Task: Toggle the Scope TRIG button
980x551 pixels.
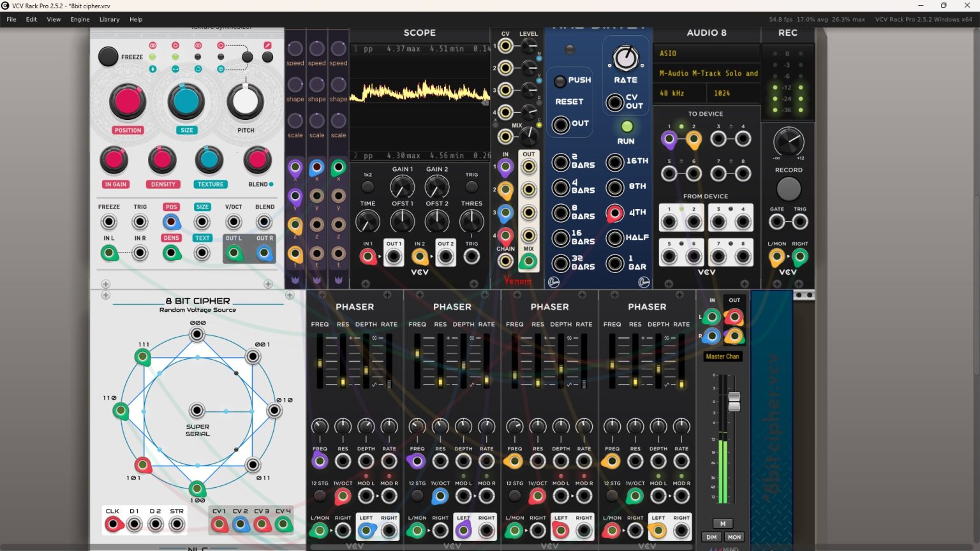Action: point(471,187)
